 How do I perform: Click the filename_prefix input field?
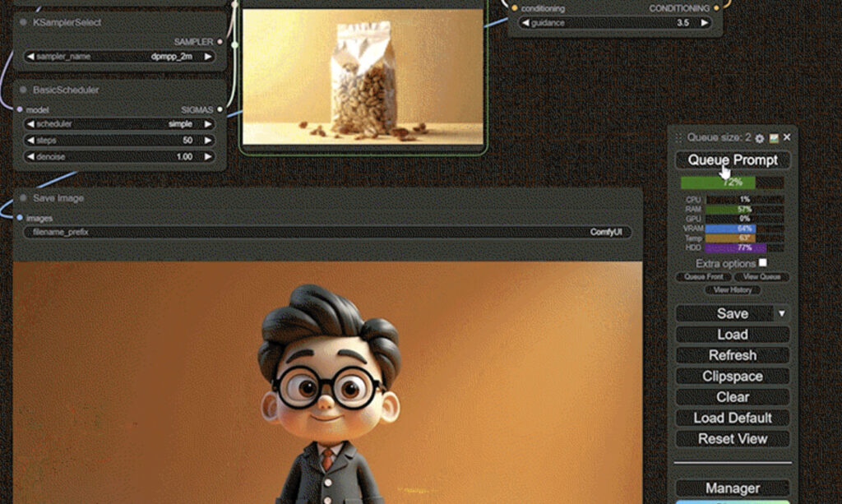(327, 233)
